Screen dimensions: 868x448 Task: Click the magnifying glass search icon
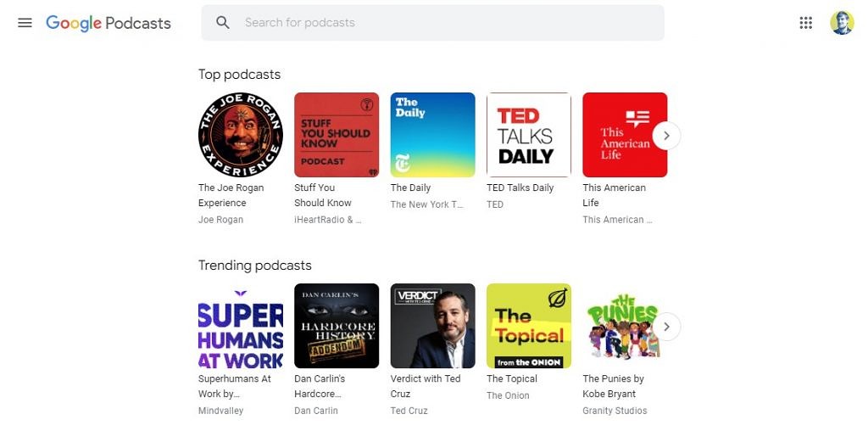point(223,23)
